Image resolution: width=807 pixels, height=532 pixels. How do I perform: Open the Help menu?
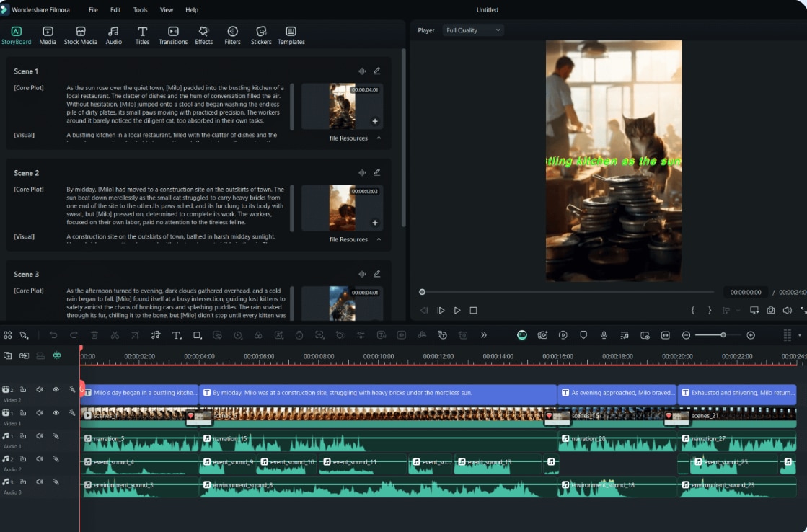coord(191,10)
